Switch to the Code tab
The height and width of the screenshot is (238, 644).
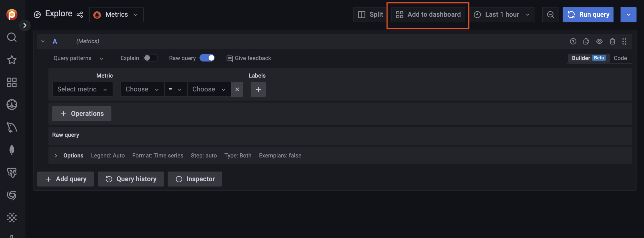620,58
